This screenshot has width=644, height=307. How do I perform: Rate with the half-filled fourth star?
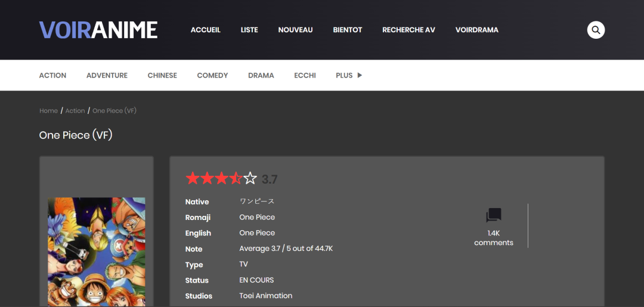click(x=236, y=178)
